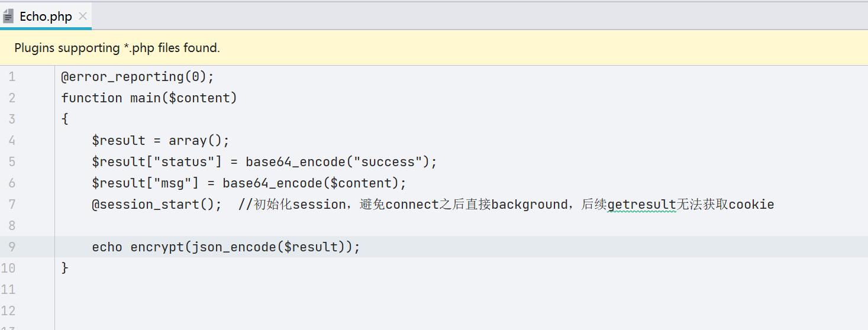868x330 pixels.
Task: Click the encrypt function call
Action: point(157,247)
